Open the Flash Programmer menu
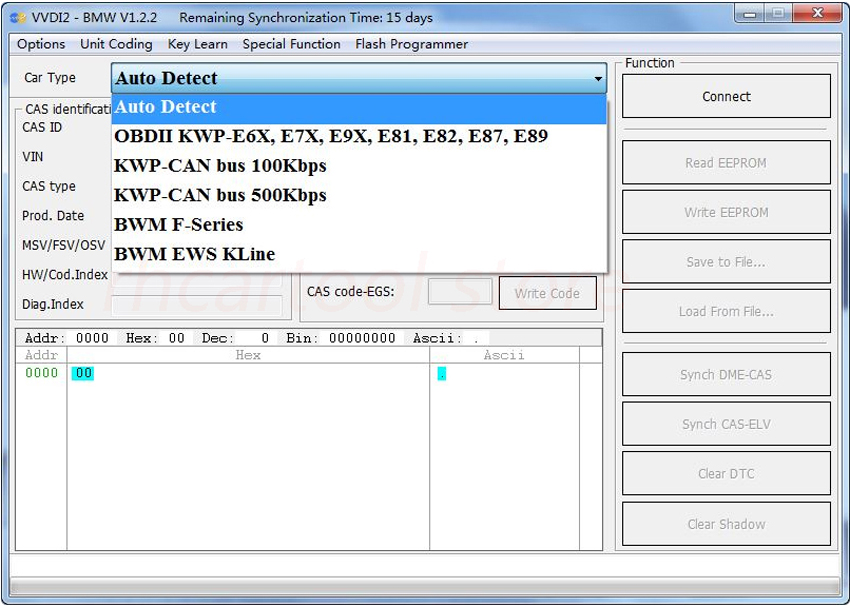850x607 pixels. click(411, 44)
